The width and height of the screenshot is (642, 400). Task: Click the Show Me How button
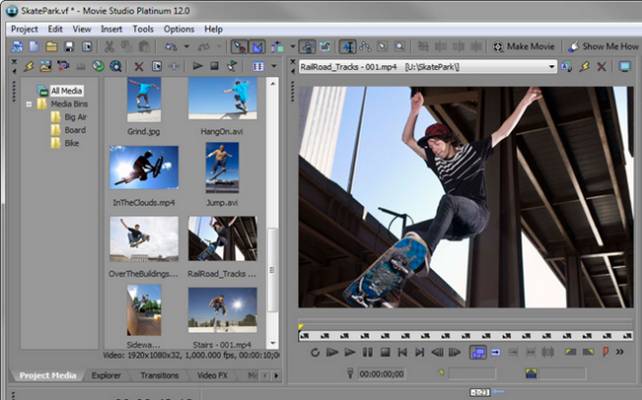tap(603, 46)
